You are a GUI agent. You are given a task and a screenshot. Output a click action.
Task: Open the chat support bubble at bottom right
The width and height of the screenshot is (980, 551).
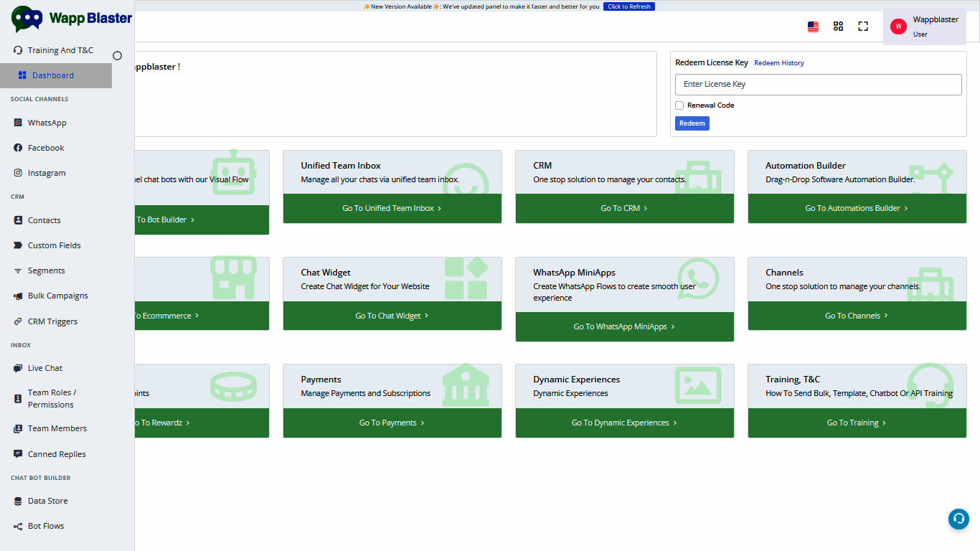click(958, 519)
